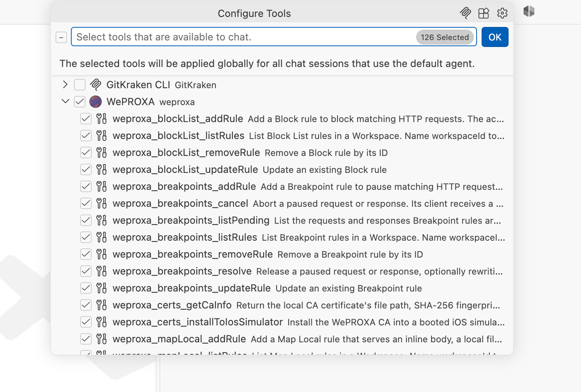Toggle weproxa_breakpoints_cancel checkbox
This screenshot has height=392, width=581.
click(x=86, y=203)
